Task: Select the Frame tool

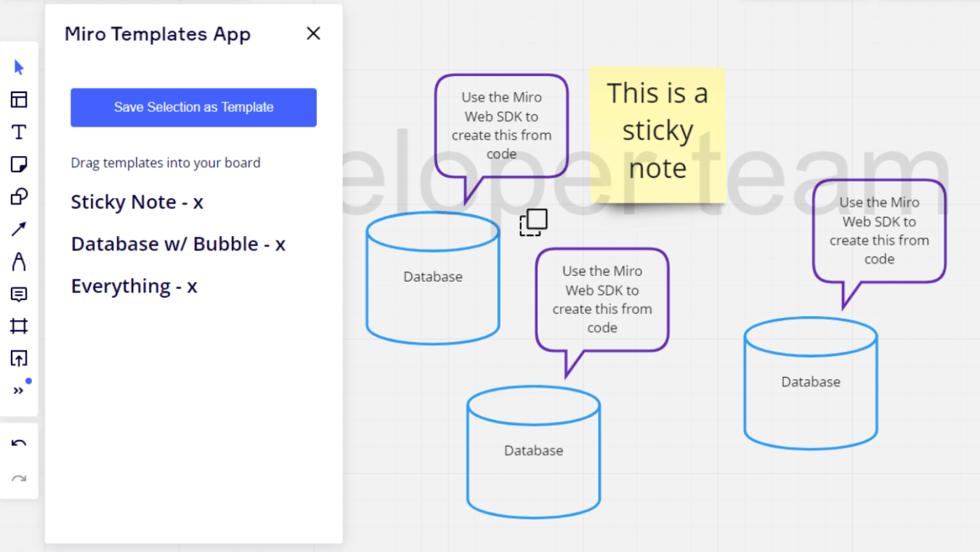Action: (x=18, y=325)
